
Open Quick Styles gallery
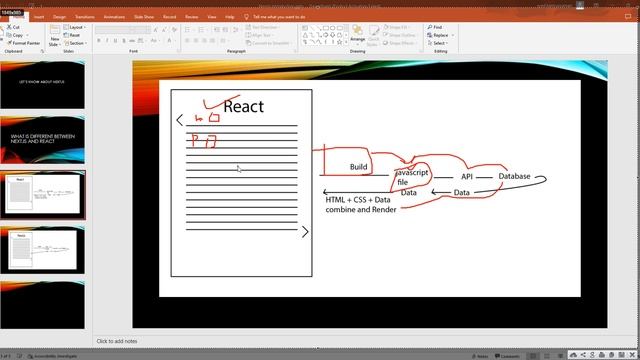[x=373, y=36]
